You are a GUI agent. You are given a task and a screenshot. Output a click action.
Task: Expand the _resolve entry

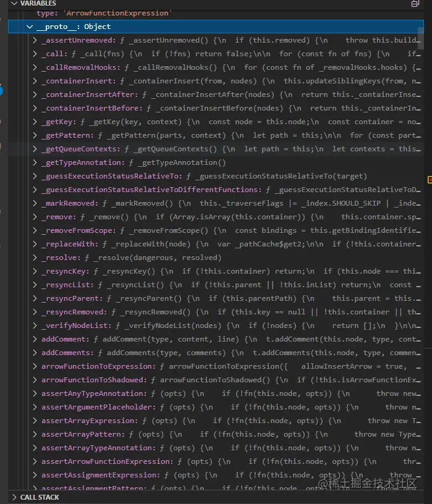35,258
